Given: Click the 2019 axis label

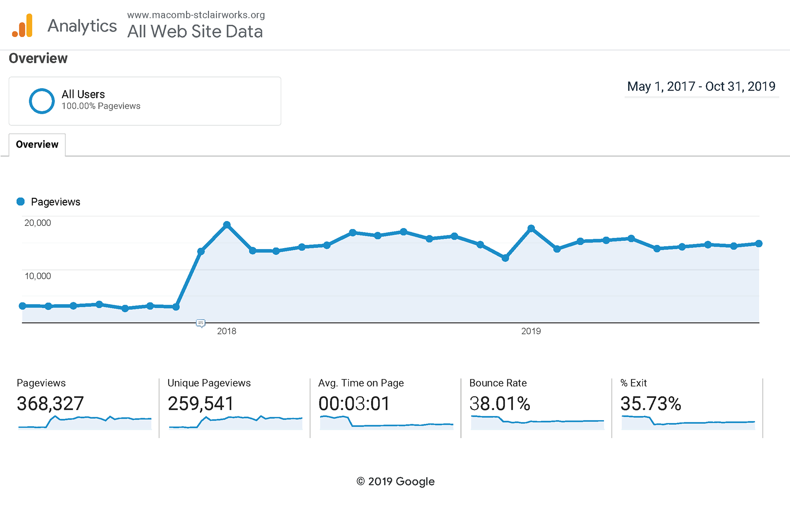Looking at the screenshot, I should (531, 331).
